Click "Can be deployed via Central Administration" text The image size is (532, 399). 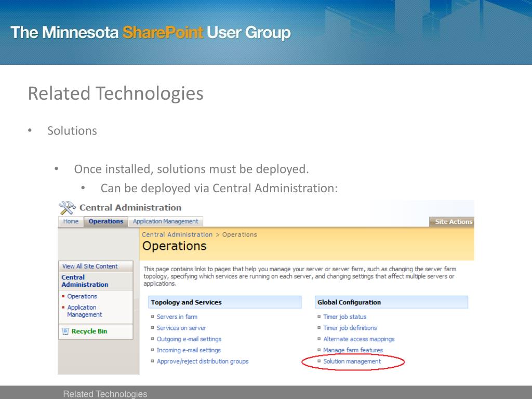(219, 188)
